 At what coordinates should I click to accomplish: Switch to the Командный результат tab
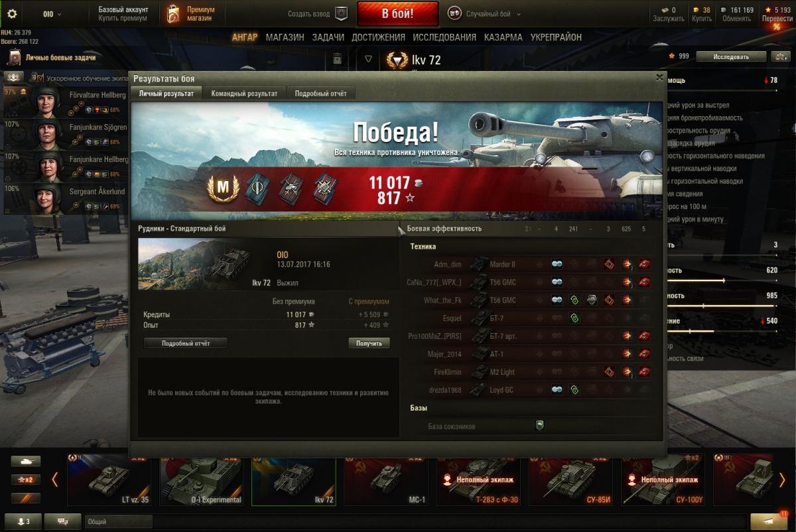[244, 94]
